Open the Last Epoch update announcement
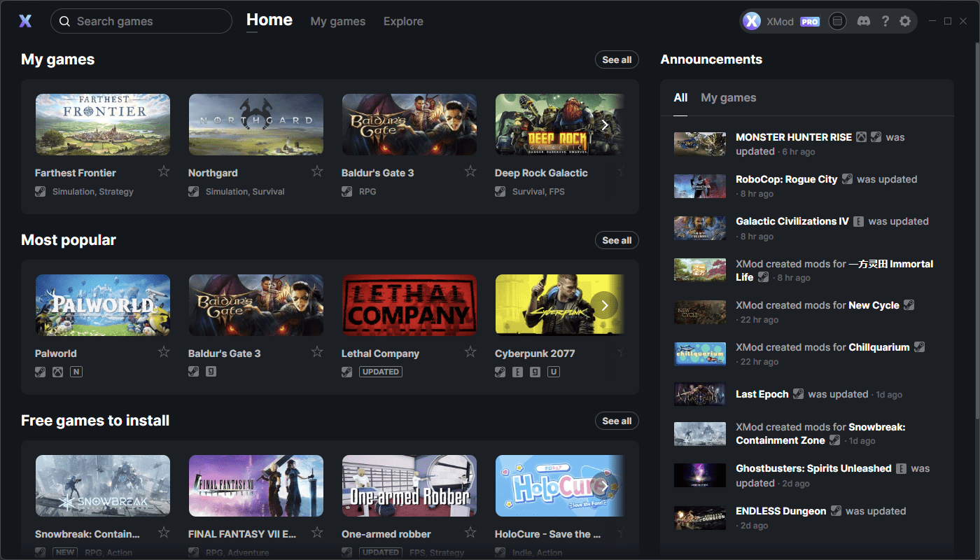 click(x=806, y=394)
